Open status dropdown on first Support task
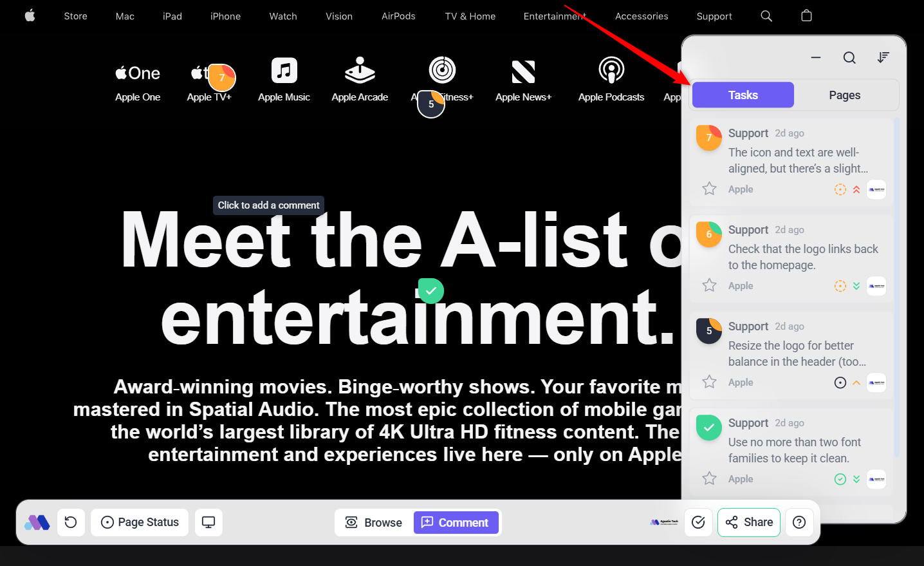924x566 pixels. pos(840,189)
